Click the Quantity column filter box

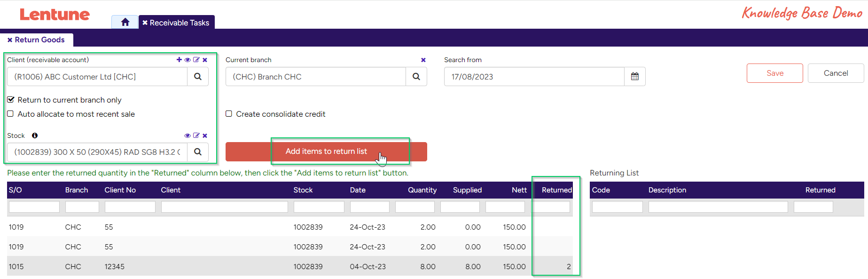tap(415, 207)
